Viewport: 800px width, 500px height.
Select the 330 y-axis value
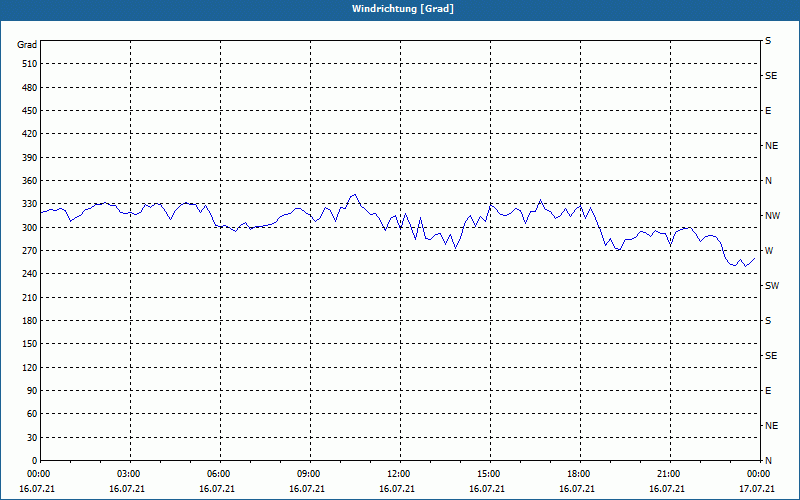(x=30, y=204)
